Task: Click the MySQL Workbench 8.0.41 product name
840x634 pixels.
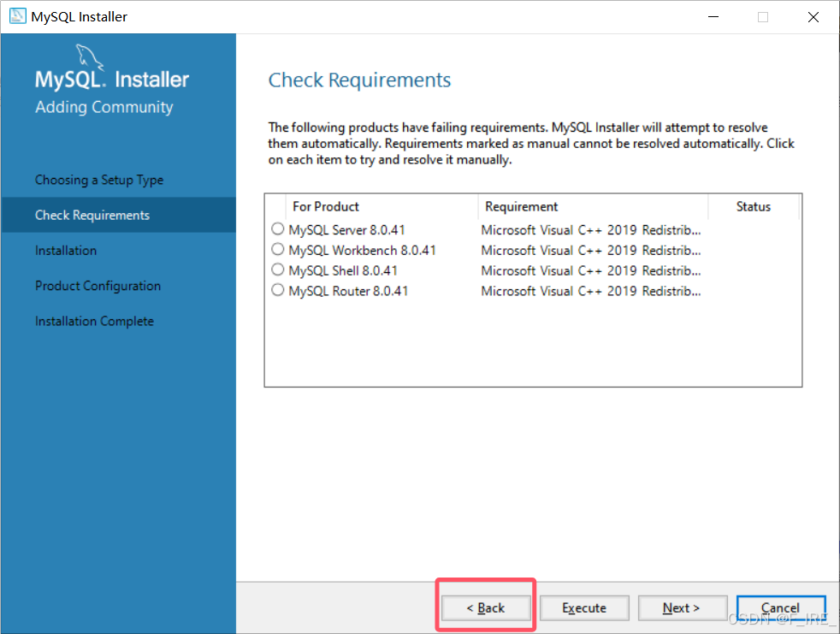Action: (362, 251)
